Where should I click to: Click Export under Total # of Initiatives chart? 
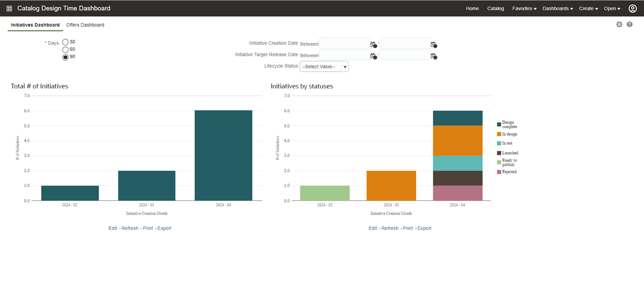[x=164, y=228]
